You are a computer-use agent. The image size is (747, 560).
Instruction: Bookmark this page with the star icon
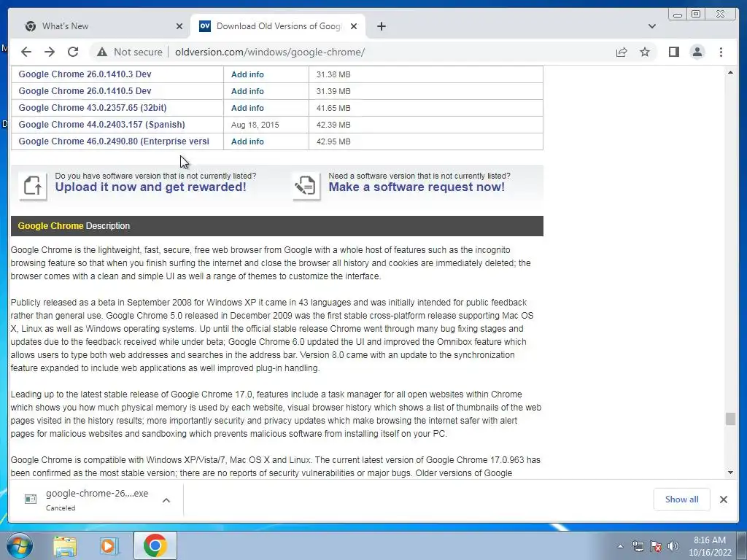pos(645,52)
